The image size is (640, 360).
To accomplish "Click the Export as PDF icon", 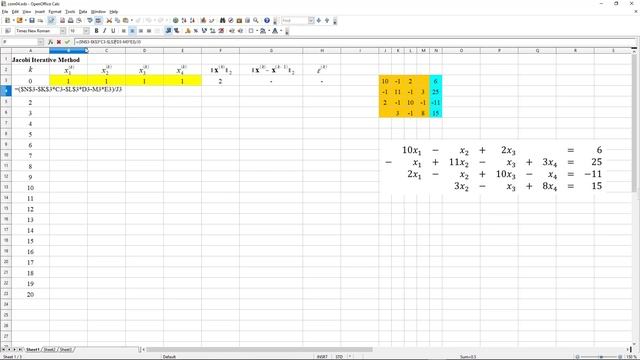I will 62,20.
